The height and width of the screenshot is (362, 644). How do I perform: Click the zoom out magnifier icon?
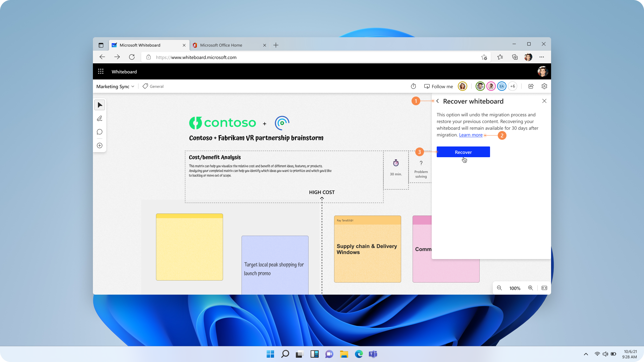(499, 288)
